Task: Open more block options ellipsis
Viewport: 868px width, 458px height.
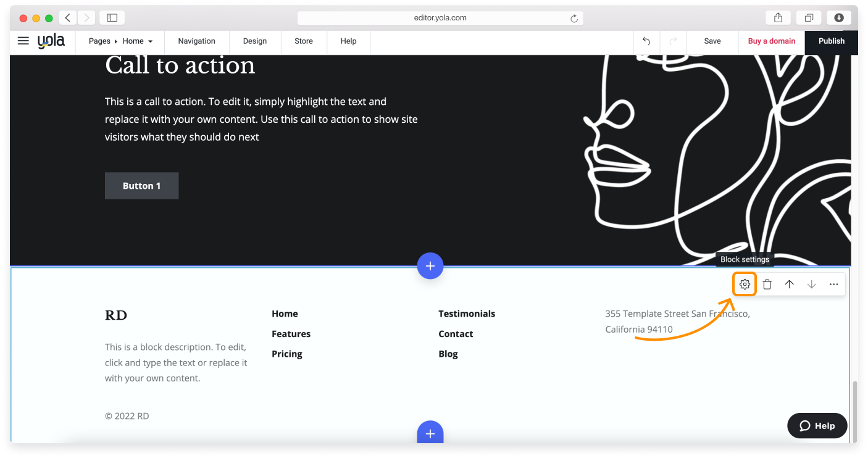Action: point(833,285)
